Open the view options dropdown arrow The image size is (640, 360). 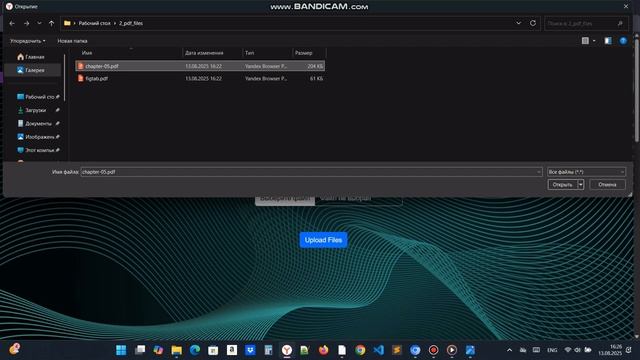pos(594,41)
